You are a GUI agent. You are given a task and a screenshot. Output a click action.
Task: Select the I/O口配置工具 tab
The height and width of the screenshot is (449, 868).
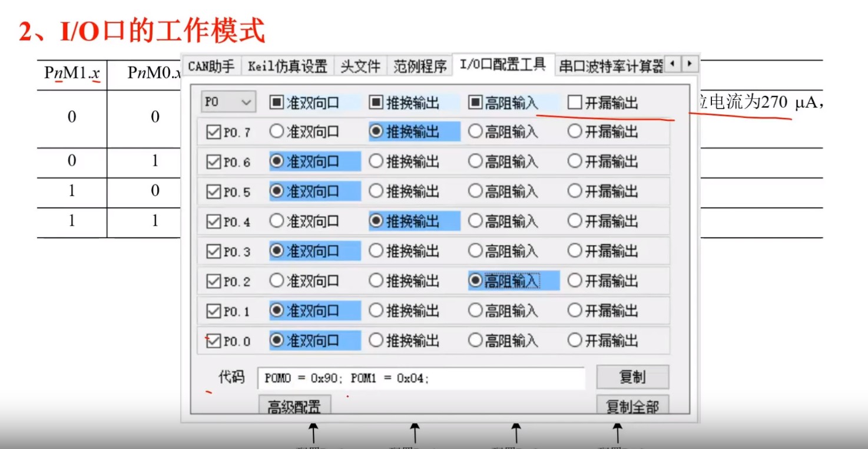503,64
